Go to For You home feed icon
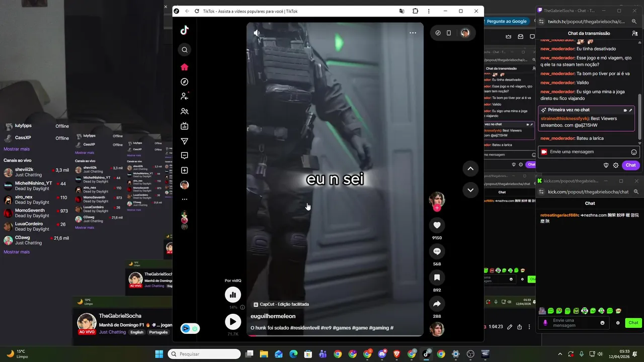This screenshot has height=362, width=644. pyautogui.click(x=185, y=67)
